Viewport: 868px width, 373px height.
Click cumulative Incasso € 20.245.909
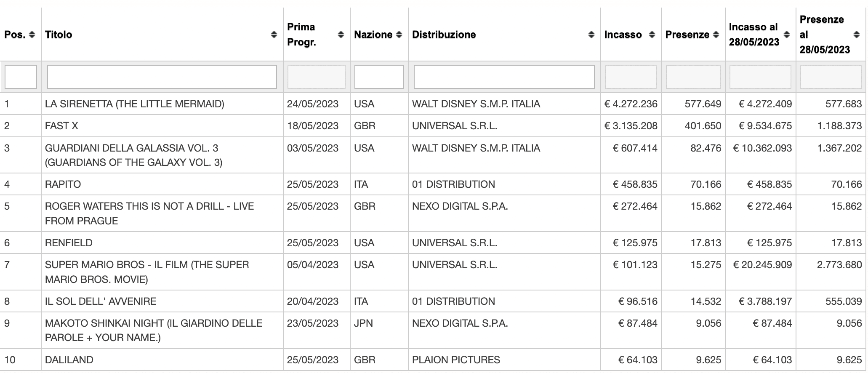coord(763,265)
